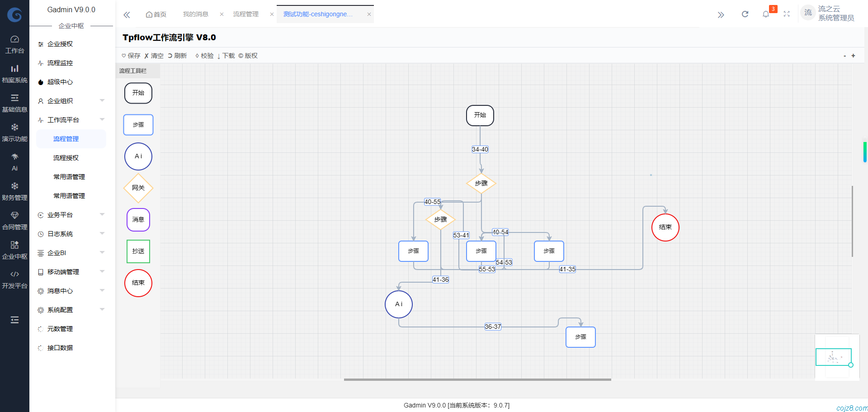Select the 抄送 copy node in palette
868x412 pixels.
[138, 251]
